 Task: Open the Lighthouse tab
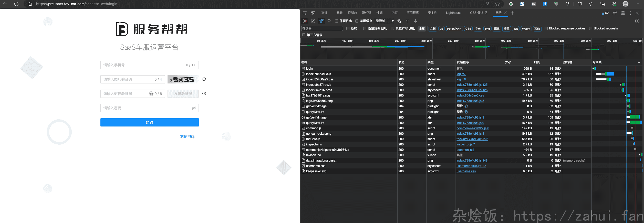click(453, 13)
